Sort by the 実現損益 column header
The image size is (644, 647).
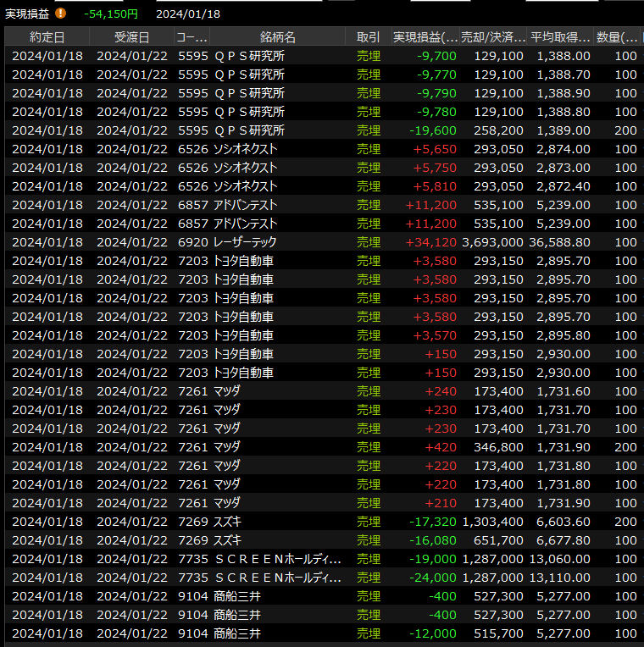425,37
